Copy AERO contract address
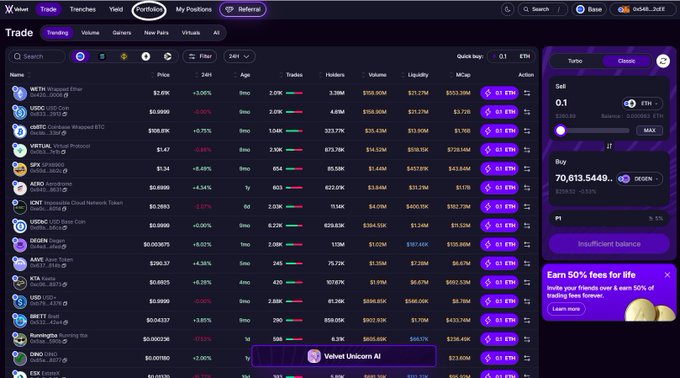680x378 pixels. [x=65, y=190]
